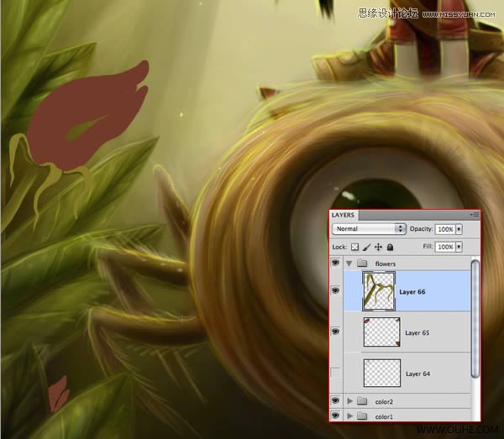The width and height of the screenshot is (504, 439).
Task: Hide the color1 group
Action: pos(335,415)
